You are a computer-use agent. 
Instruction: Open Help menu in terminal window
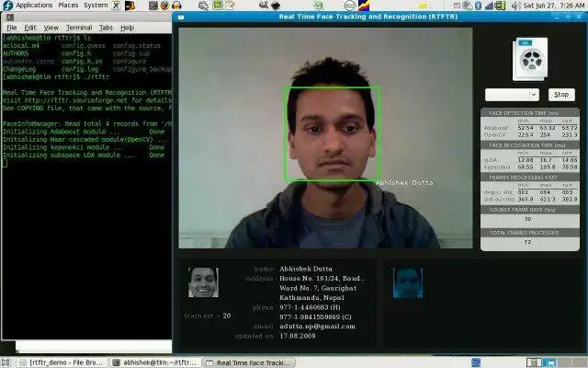pos(127,28)
